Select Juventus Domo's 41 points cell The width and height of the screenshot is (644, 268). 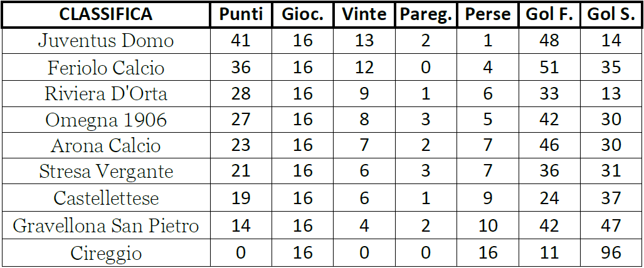[x=241, y=41]
